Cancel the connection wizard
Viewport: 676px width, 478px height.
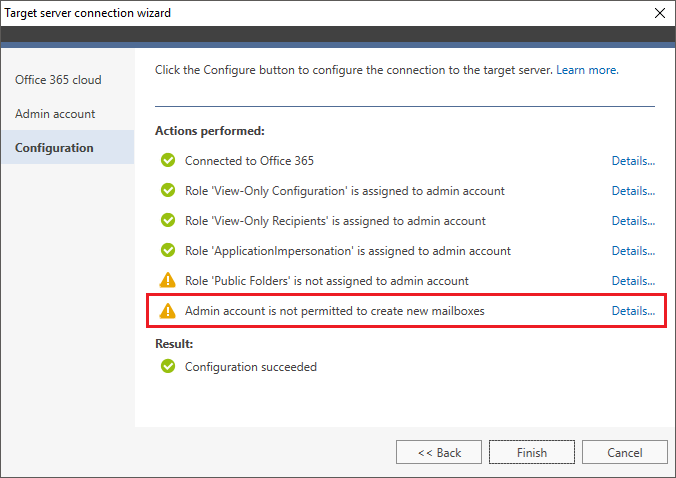pyautogui.click(x=625, y=452)
